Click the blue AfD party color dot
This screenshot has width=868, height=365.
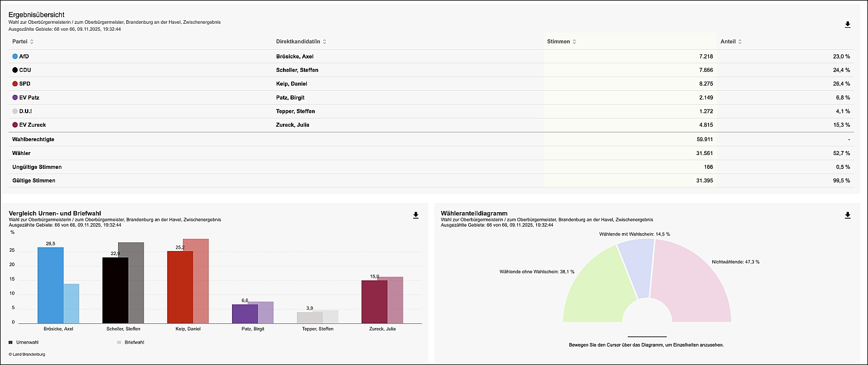point(15,57)
